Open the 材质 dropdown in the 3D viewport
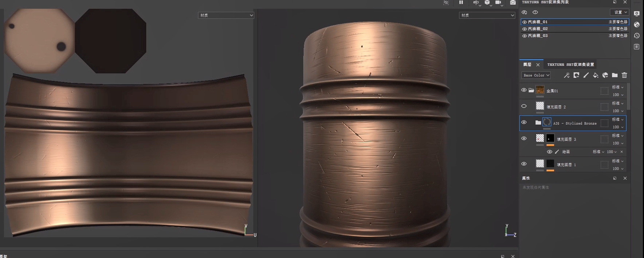This screenshot has width=644, height=258. pyautogui.click(x=487, y=15)
